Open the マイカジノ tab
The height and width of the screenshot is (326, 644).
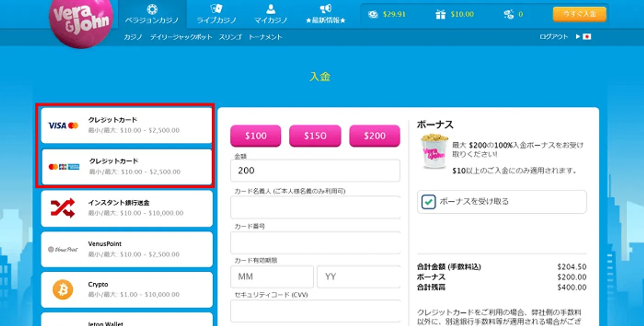[271, 14]
